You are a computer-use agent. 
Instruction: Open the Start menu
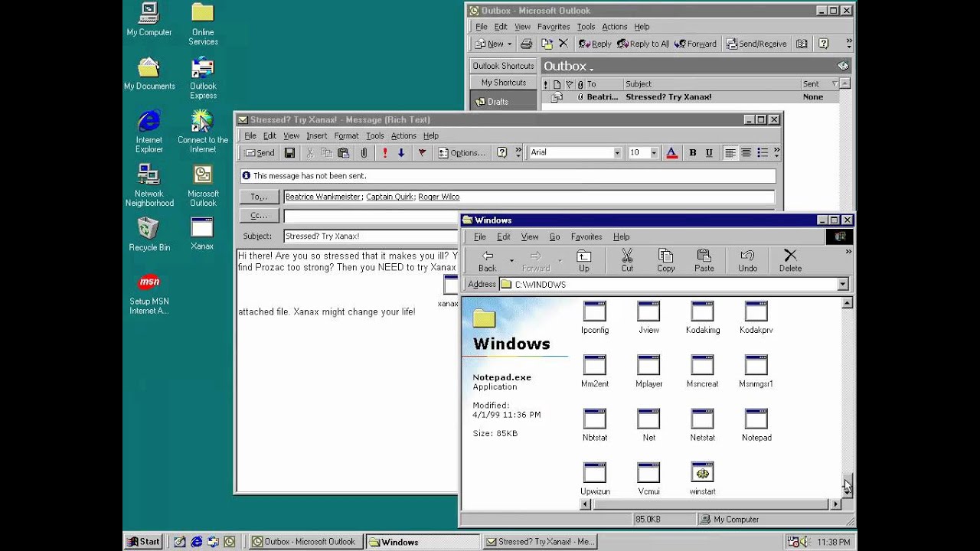[143, 542]
